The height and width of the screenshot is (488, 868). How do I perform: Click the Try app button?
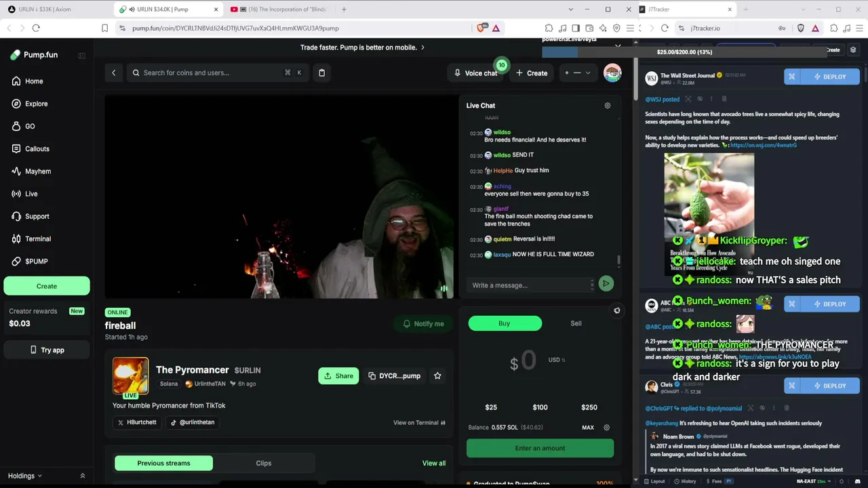(x=47, y=350)
